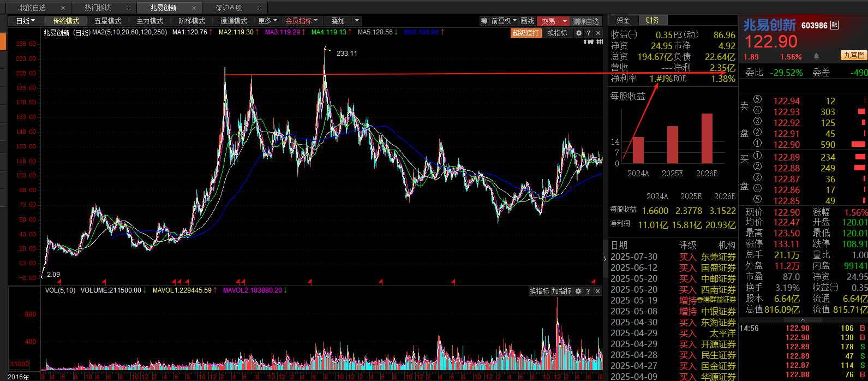Close the 我的自选 tab

coord(63,8)
